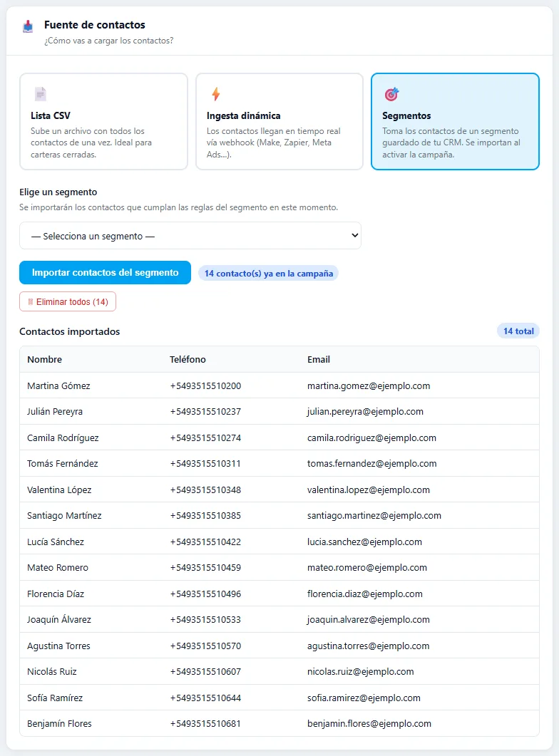Select the Nicolás Ruiz name cell

coord(52,672)
